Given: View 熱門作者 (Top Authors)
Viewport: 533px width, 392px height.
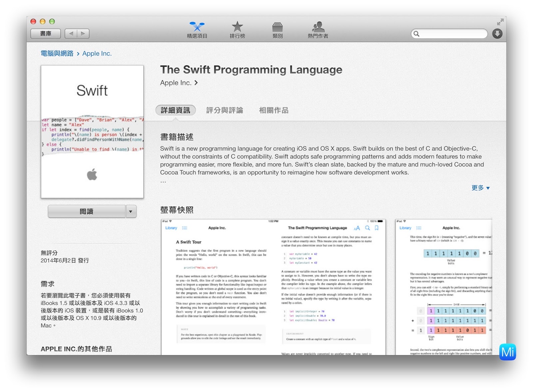Looking at the screenshot, I should (x=317, y=29).
